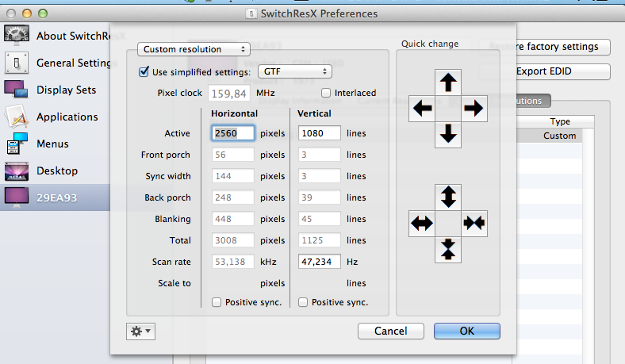625x364 pixels.
Task: Click the vertical Total lines field
Action: [x=320, y=240]
